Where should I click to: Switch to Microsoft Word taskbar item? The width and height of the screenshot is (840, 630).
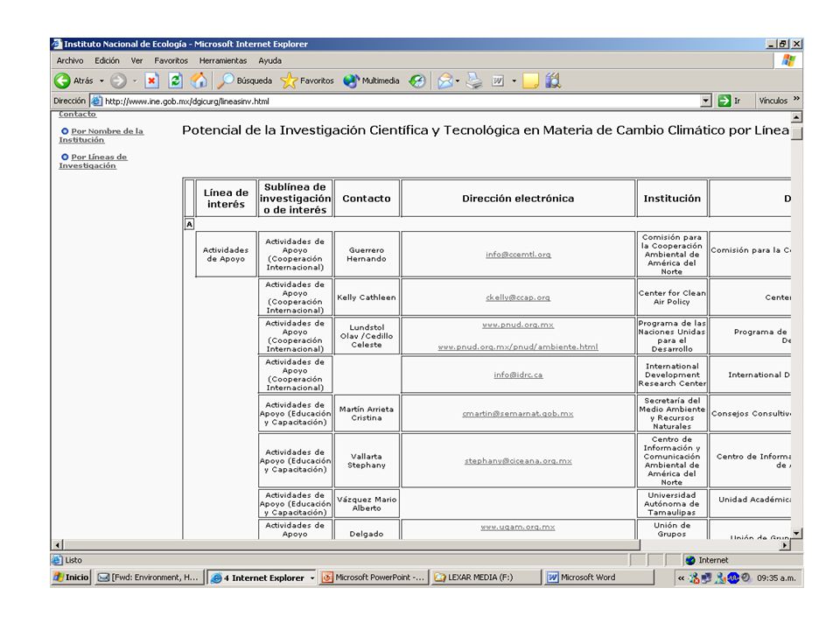[598, 577]
